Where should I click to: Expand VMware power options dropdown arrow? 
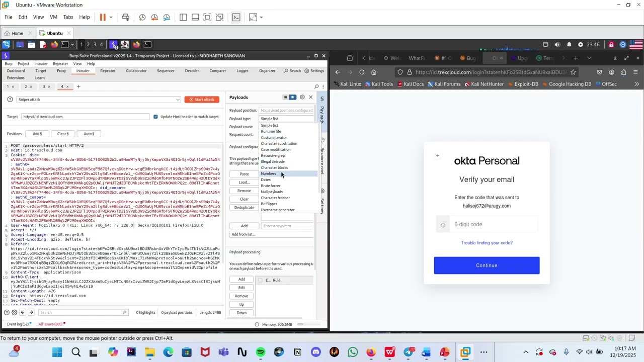(x=111, y=17)
